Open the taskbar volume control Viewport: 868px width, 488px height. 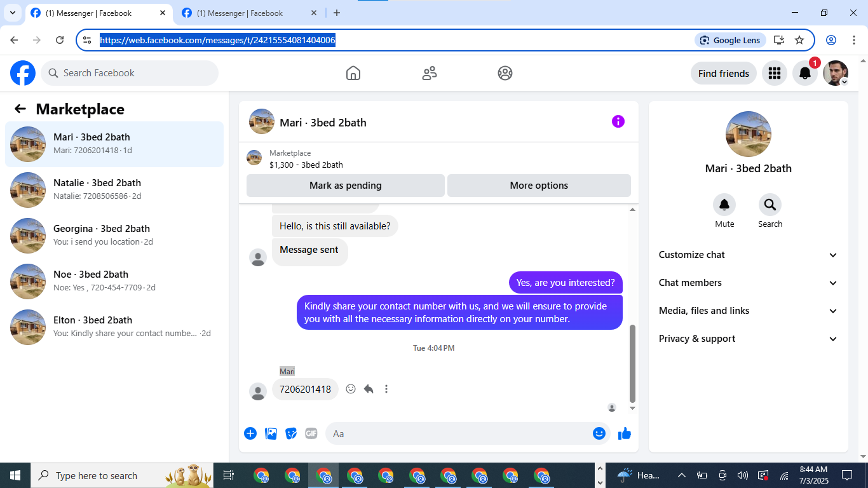point(742,475)
